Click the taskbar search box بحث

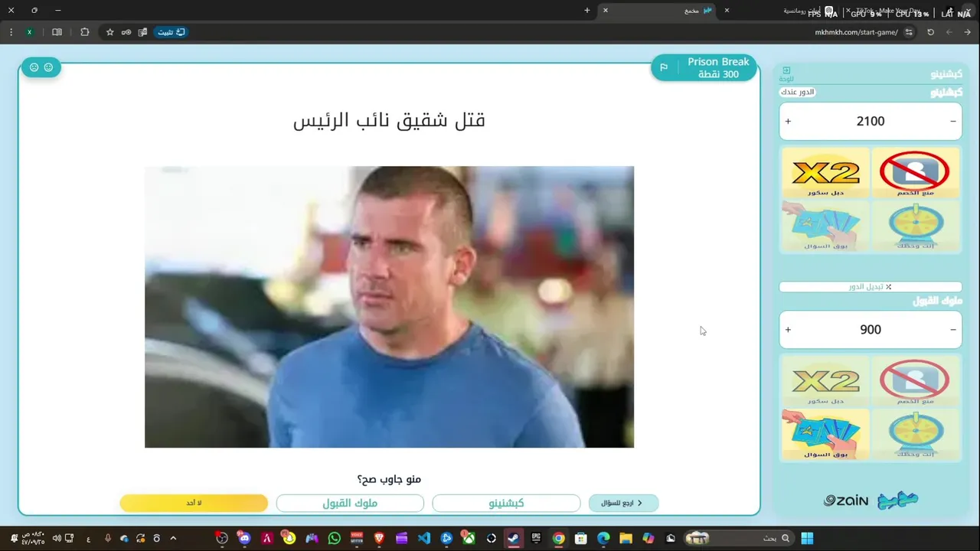tap(740, 539)
